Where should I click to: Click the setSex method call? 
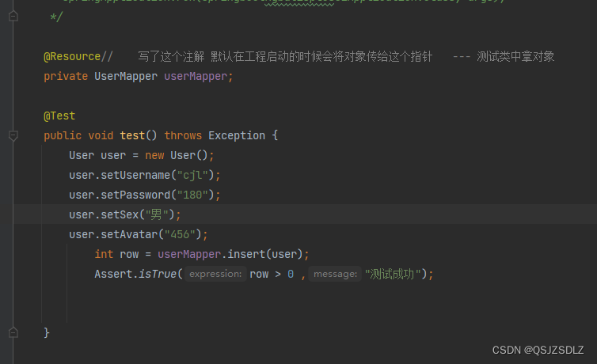[120, 214]
